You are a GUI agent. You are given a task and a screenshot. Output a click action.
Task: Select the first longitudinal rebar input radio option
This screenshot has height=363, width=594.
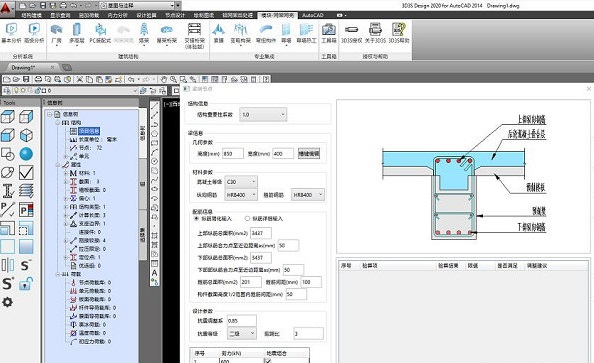196,219
